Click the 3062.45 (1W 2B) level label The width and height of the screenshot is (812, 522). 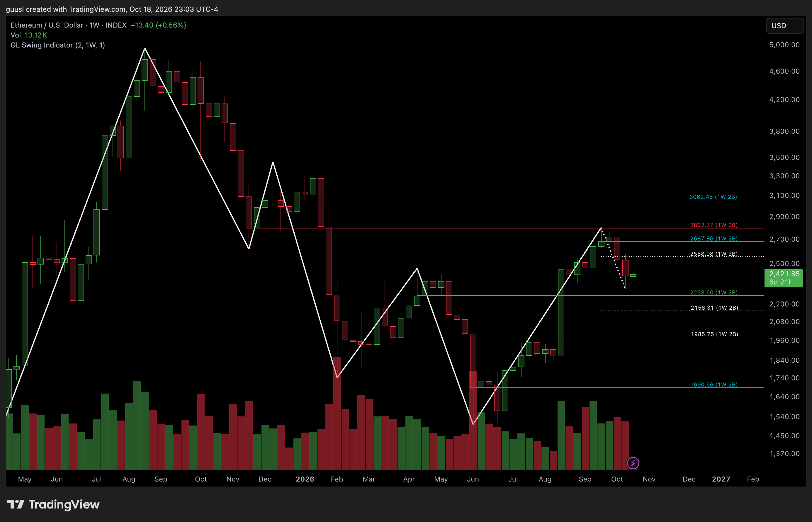tap(713, 197)
